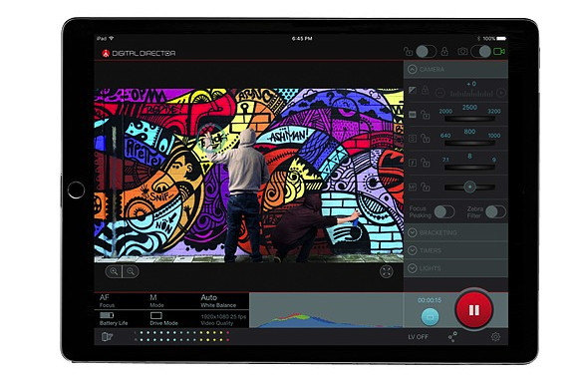588x378 pixels.
Task: Toggle the Focus Peaking switch
Action: [x=444, y=212]
